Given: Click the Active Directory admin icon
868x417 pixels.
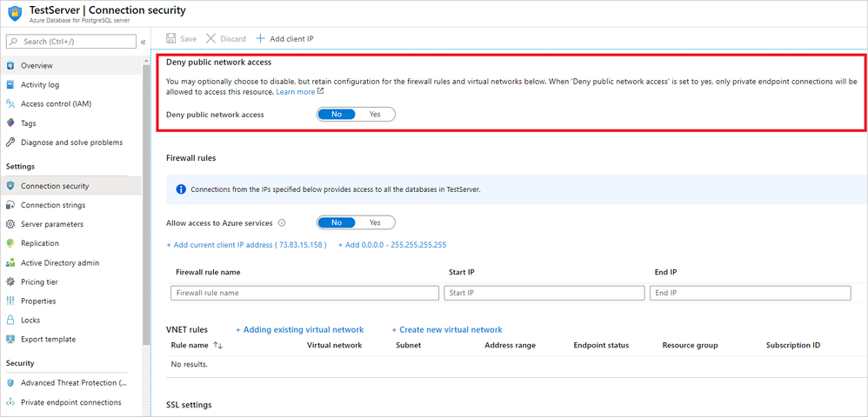Looking at the screenshot, I should [x=10, y=262].
